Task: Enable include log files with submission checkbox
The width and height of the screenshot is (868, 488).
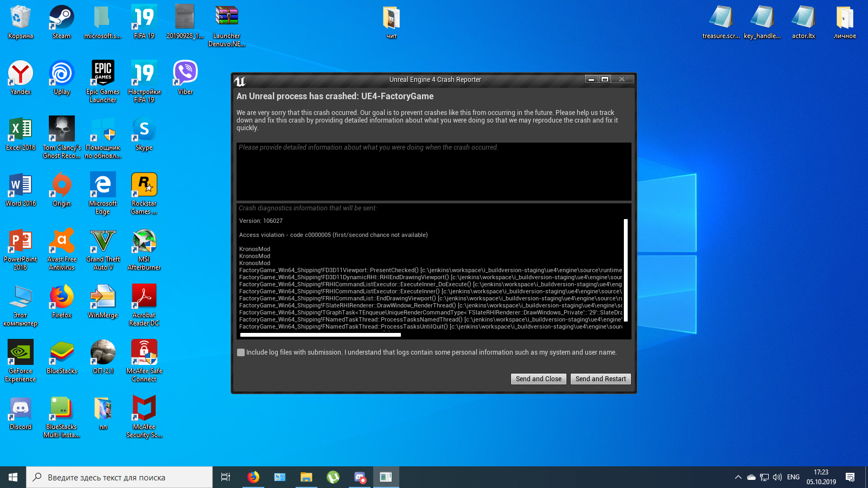Action: click(241, 352)
